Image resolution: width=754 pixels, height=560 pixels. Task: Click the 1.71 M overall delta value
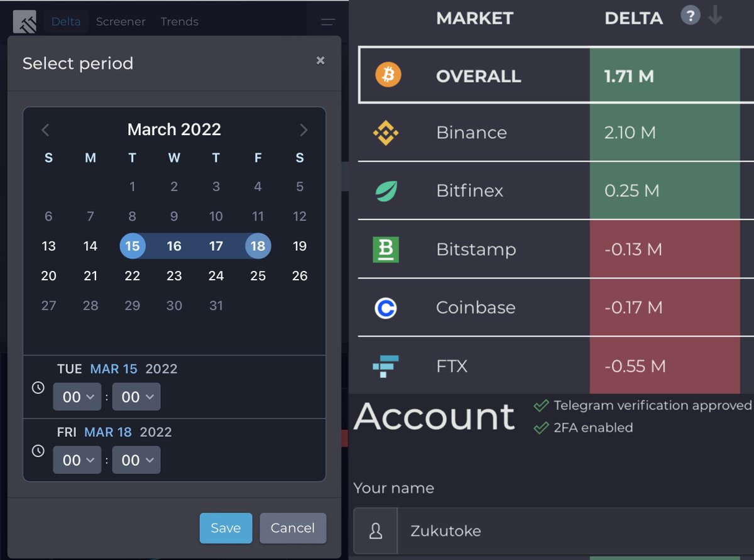click(629, 76)
